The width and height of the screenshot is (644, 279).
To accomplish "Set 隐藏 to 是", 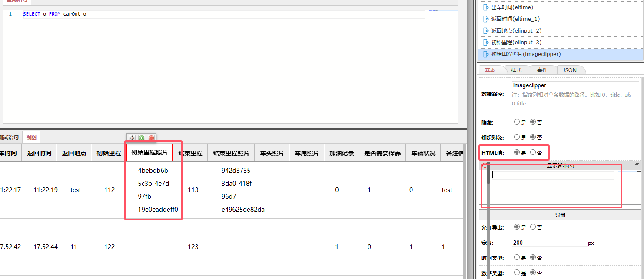I will (517, 122).
